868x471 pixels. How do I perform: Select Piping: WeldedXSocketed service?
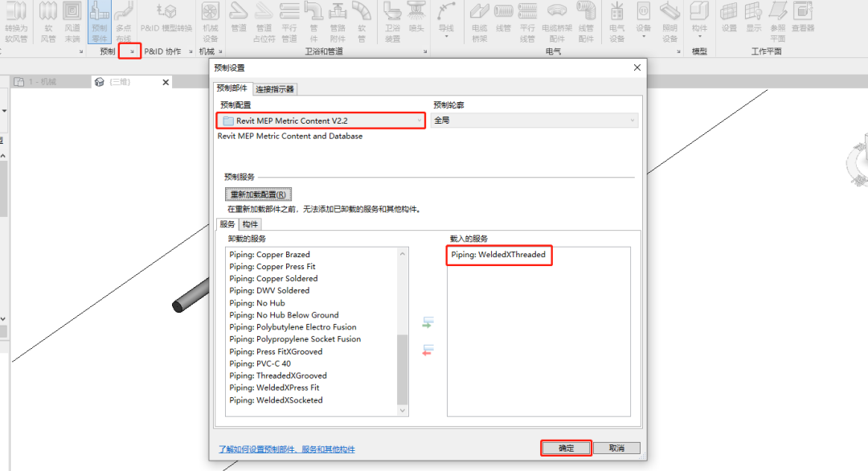[x=276, y=400]
